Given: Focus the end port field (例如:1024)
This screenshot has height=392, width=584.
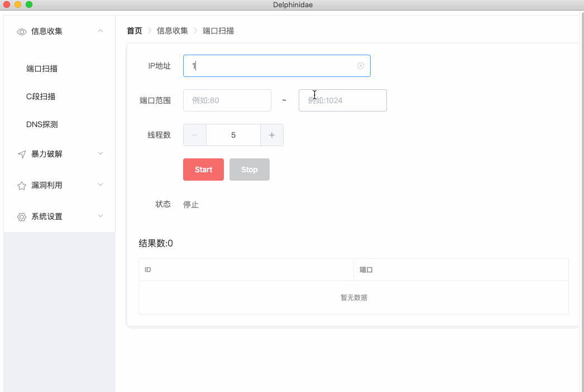Looking at the screenshot, I should (x=342, y=100).
